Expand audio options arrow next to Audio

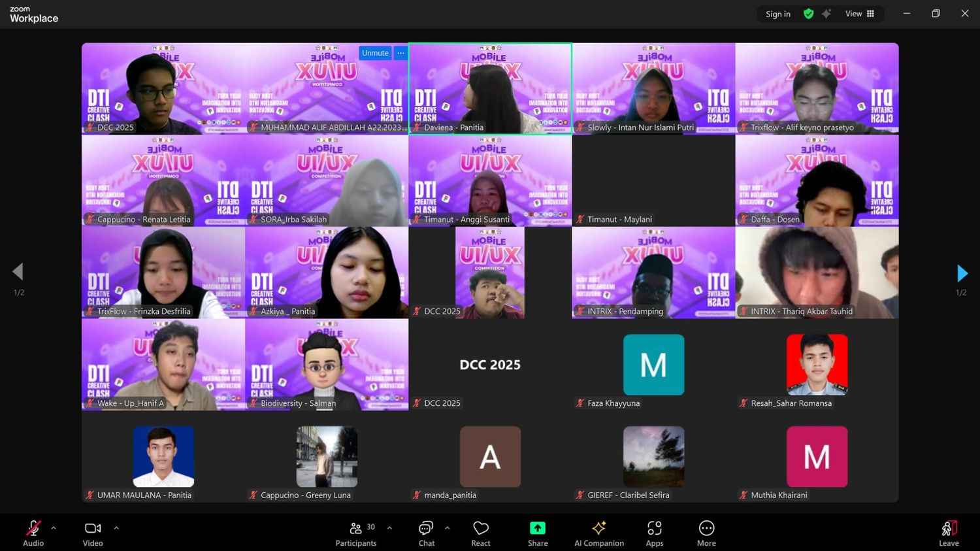(x=54, y=528)
